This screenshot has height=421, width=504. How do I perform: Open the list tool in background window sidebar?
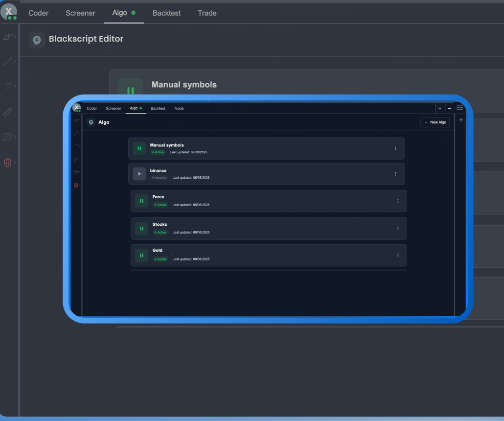[8, 137]
